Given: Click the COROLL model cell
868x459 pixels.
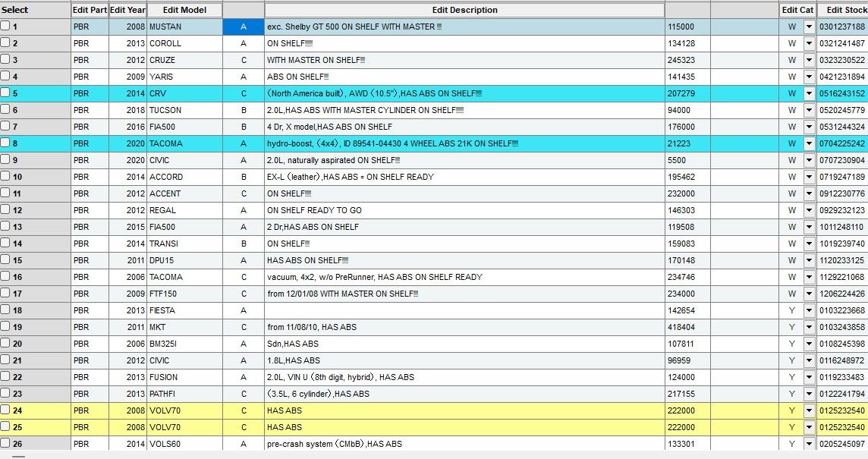Looking at the screenshot, I should click(185, 43).
